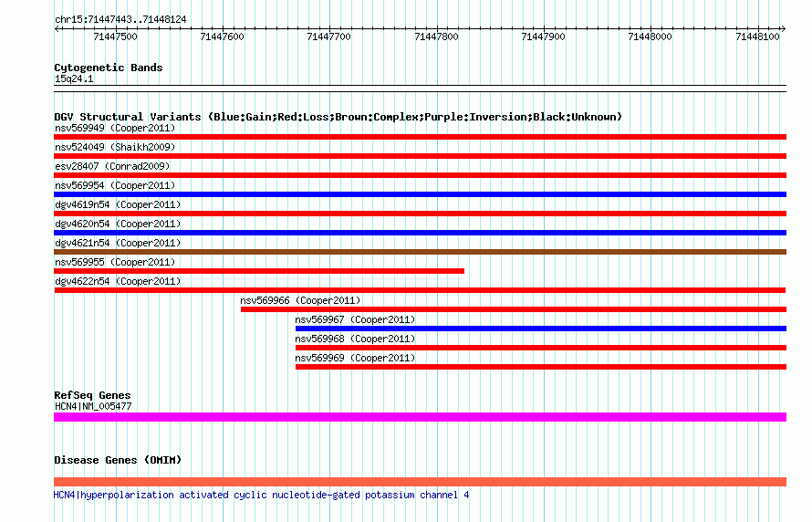Select the nsv569967 (Cooper2011) label
Screen dimensions: 812x522
[355, 319]
